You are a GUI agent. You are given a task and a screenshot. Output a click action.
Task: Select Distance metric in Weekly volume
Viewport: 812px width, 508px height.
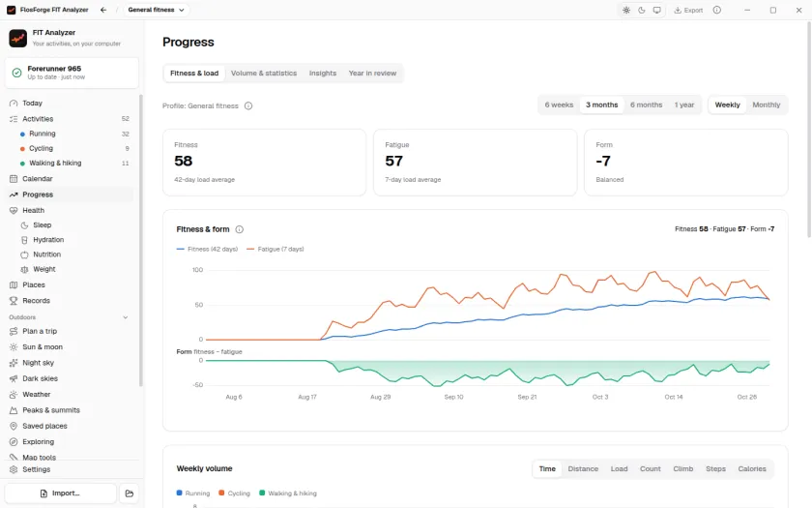[583, 468]
